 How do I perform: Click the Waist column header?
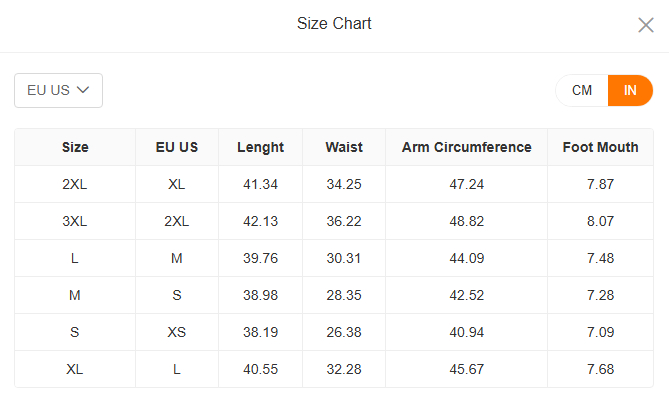click(344, 147)
